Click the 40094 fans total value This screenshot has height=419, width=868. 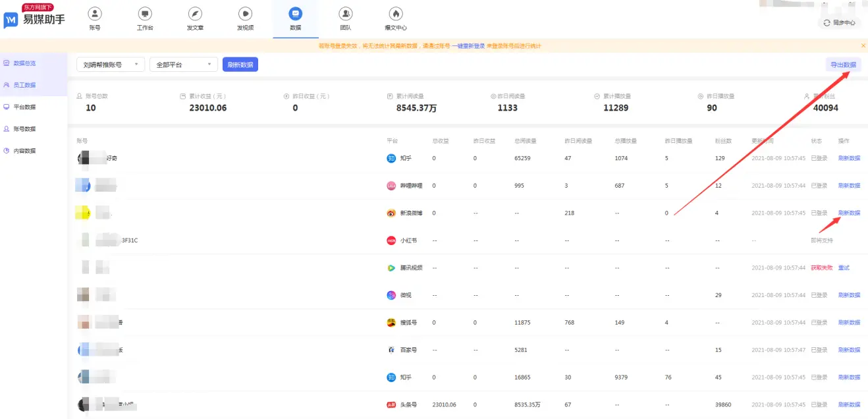826,107
